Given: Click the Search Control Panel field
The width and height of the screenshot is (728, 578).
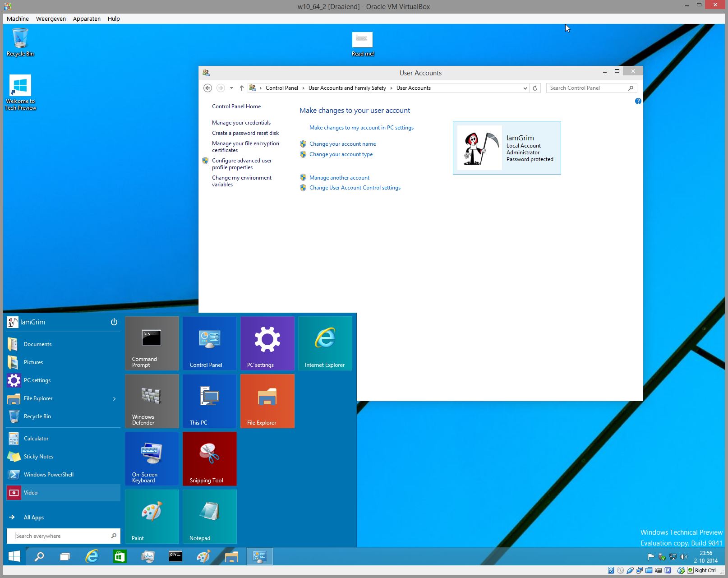Looking at the screenshot, I should [x=591, y=88].
